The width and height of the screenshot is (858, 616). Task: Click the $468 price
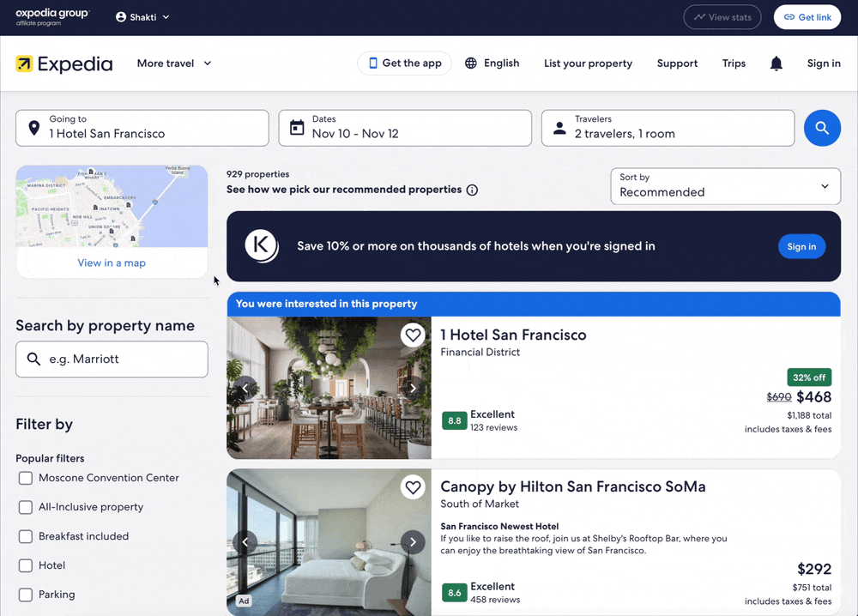click(813, 397)
